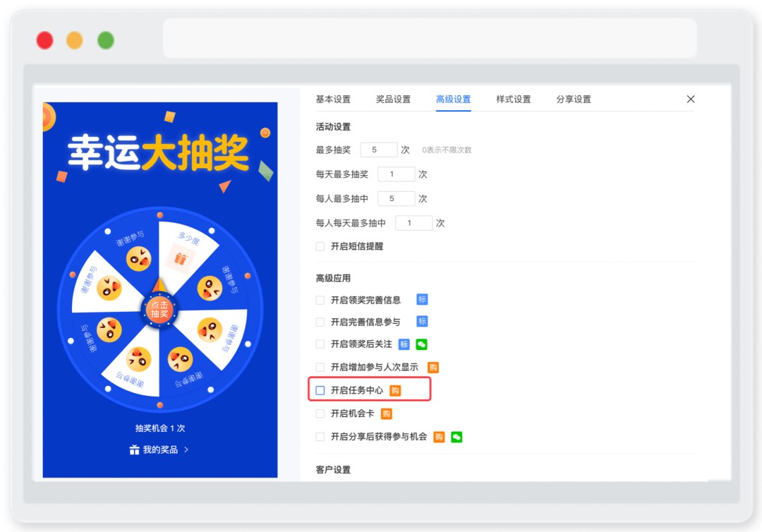Click the 幸运大抽奖 title banner
The image size is (762, 532).
tap(158, 152)
